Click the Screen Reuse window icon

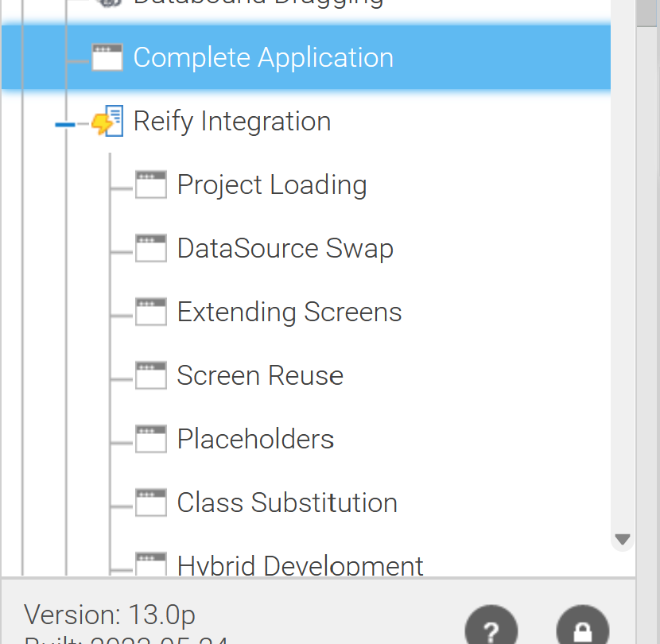click(151, 376)
